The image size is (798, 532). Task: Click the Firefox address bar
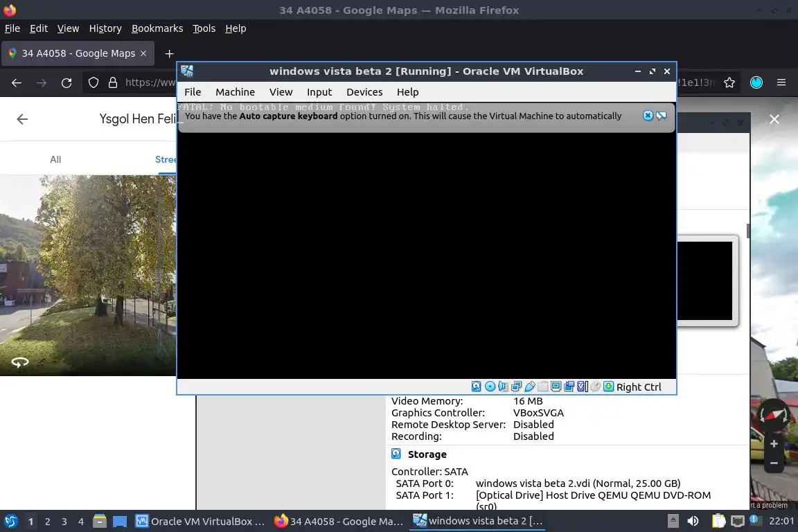151,82
